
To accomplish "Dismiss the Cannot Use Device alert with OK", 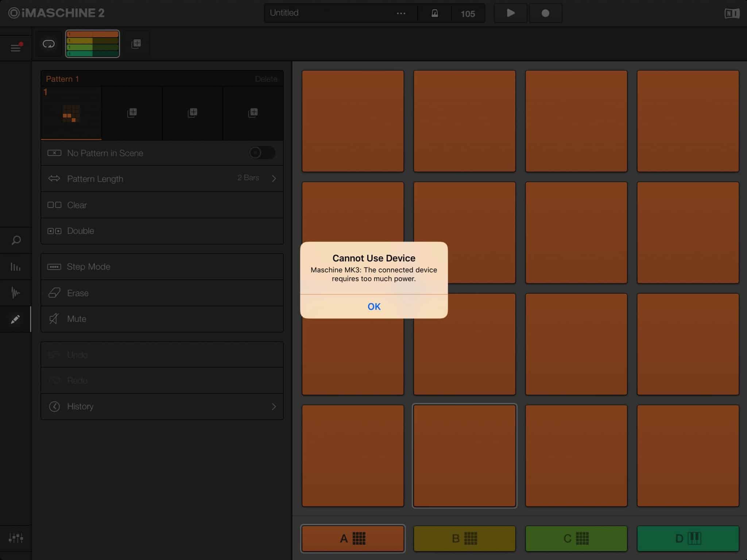I will [374, 306].
